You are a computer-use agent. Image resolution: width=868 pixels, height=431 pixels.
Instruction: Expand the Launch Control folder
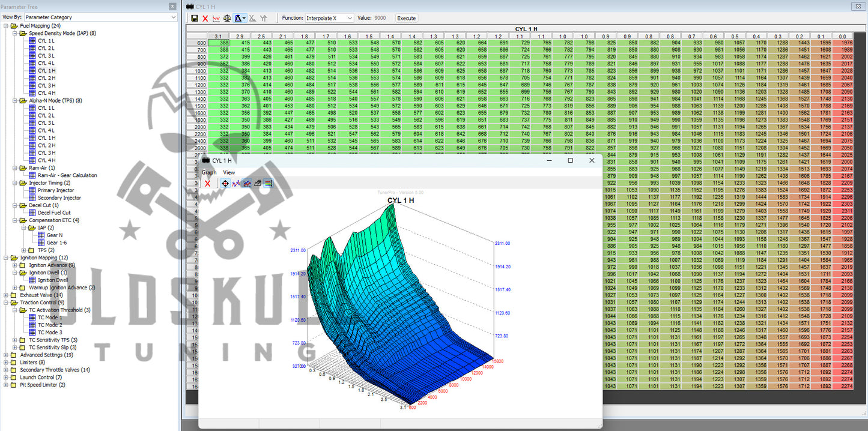[7, 378]
